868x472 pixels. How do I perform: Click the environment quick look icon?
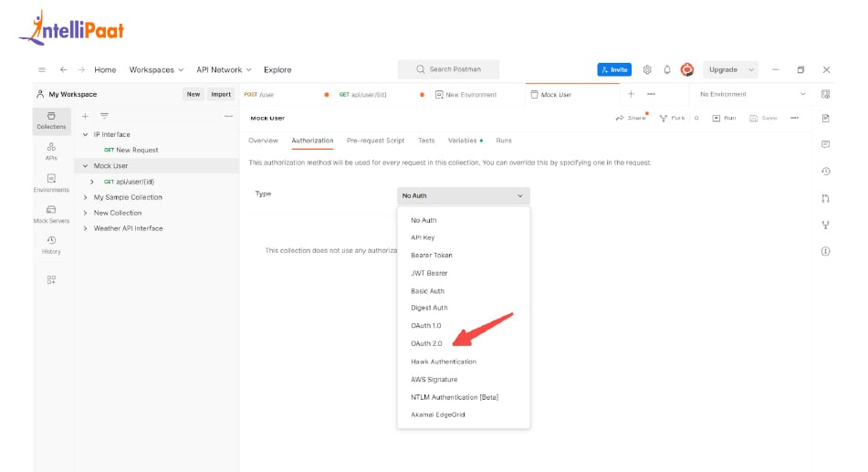coord(825,94)
